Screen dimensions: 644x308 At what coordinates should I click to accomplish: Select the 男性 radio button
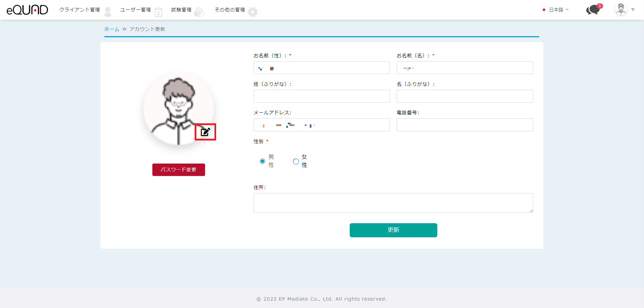pyautogui.click(x=262, y=161)
